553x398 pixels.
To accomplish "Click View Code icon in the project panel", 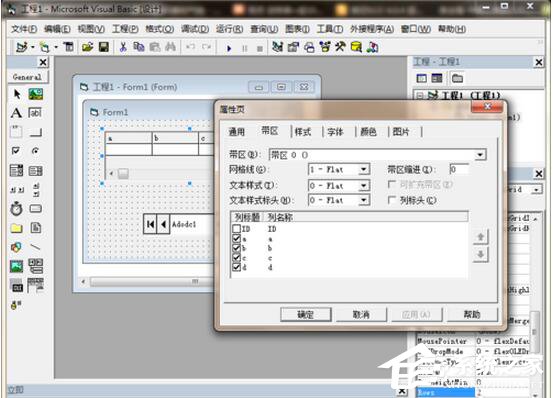I will click(x=421, y=78).
